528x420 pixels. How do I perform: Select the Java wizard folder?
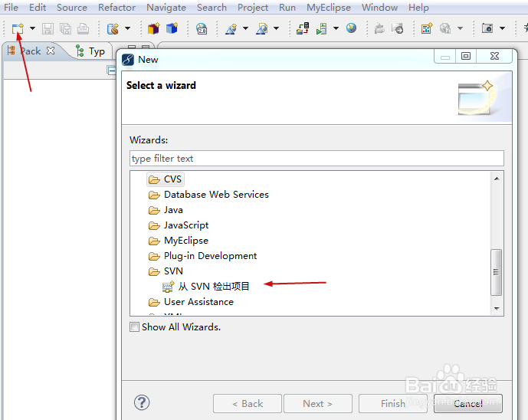click(x=166, y=210)
